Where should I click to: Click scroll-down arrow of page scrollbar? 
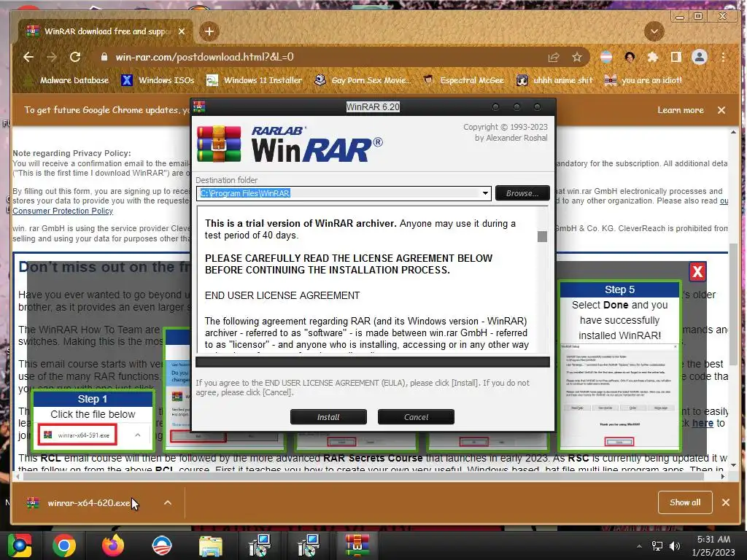coord(733,464)
